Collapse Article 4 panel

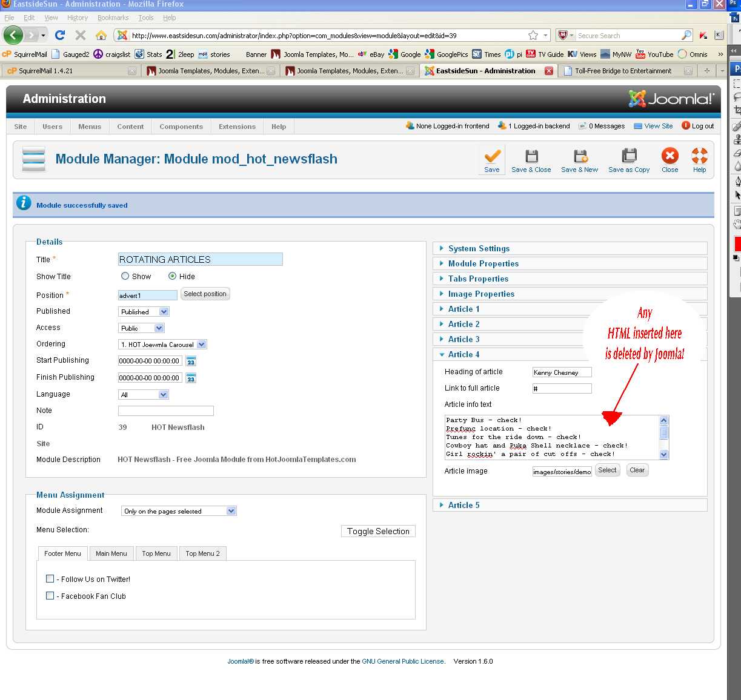tap(570, 354)
